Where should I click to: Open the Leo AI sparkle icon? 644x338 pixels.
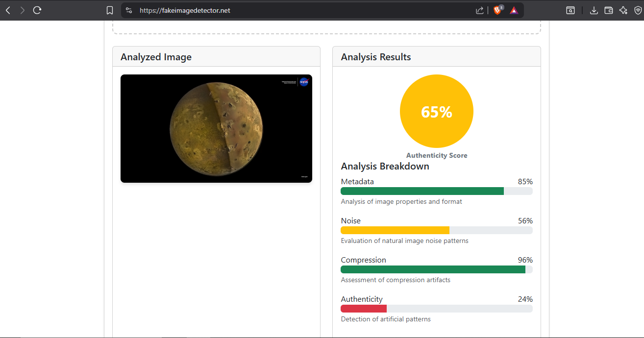pyautogui.click(x=623, y=10)
